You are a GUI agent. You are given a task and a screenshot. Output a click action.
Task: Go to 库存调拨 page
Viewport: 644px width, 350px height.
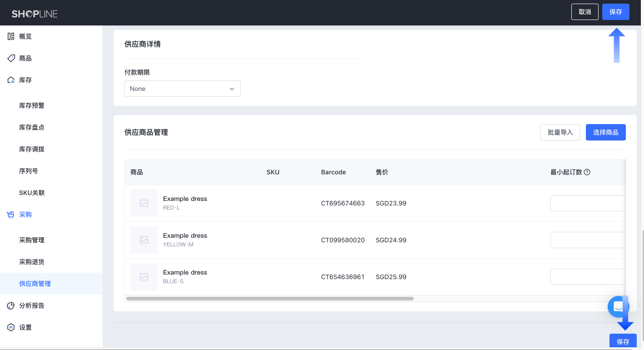[x=32, y=149]
